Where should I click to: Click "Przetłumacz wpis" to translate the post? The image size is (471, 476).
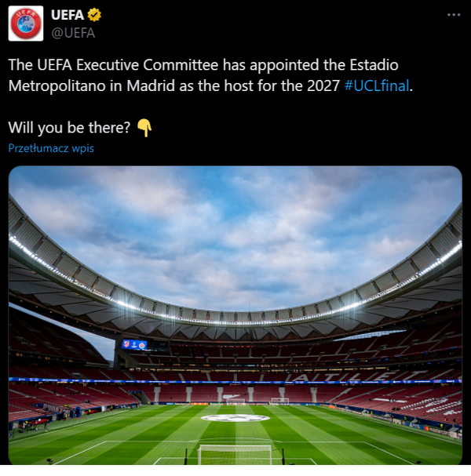coord(51,148)
